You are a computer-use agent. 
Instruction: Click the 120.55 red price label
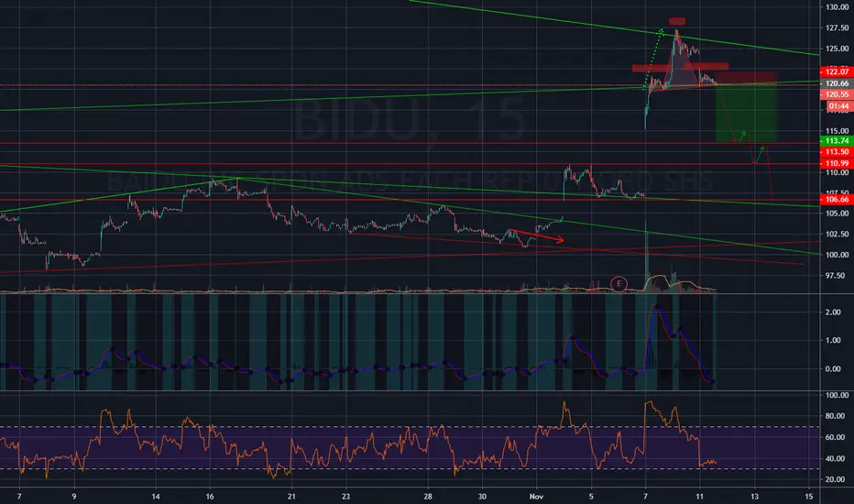(x=837, y=94)
